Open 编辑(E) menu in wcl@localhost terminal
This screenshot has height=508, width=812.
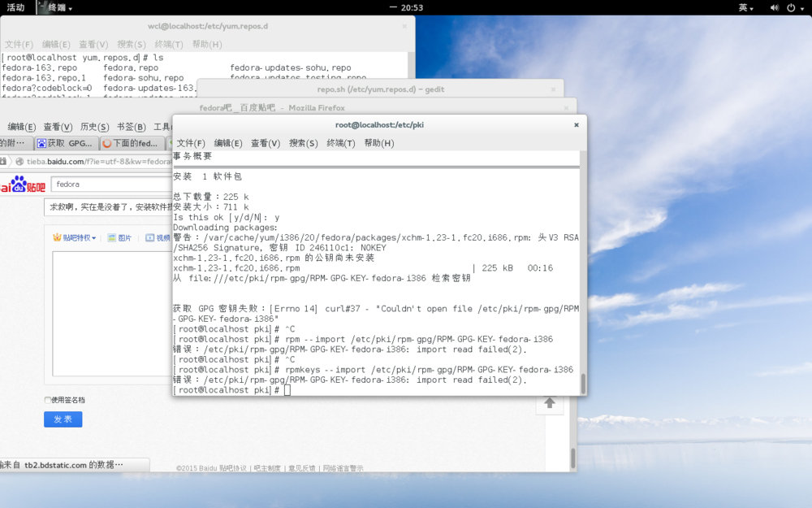pyautogui.click(x=56, y=44)
